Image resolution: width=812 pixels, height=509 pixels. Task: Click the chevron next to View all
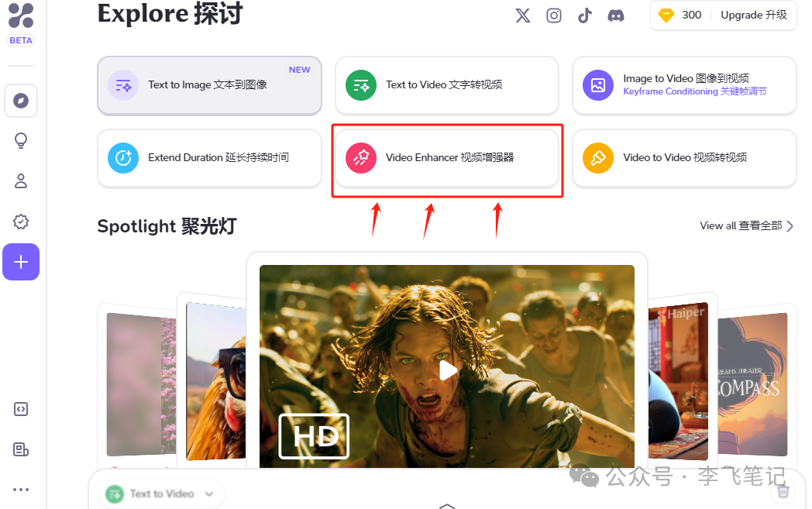(790, 225)
